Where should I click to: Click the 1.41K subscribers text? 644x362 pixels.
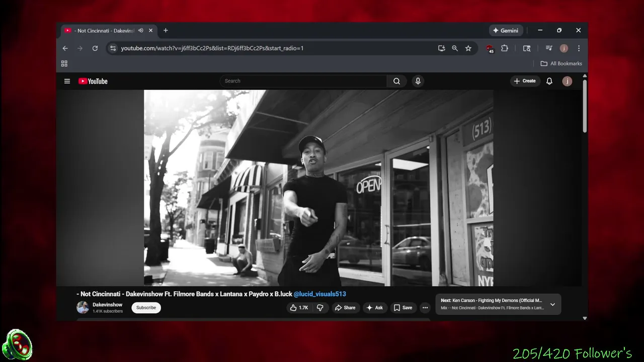click(108, 311)
